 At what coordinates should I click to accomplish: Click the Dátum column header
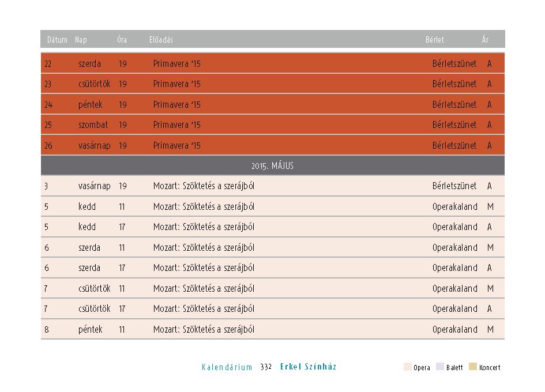57,40
